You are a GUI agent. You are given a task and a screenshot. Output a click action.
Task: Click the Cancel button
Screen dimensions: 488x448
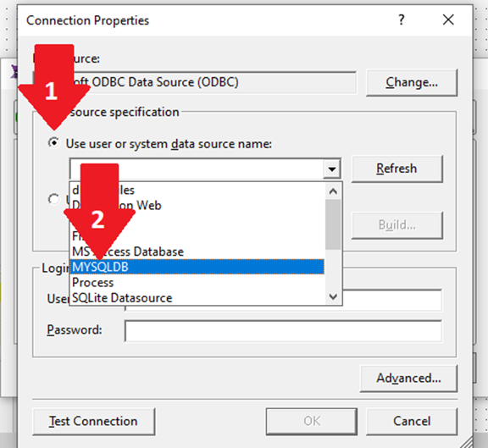coord(412,421)
